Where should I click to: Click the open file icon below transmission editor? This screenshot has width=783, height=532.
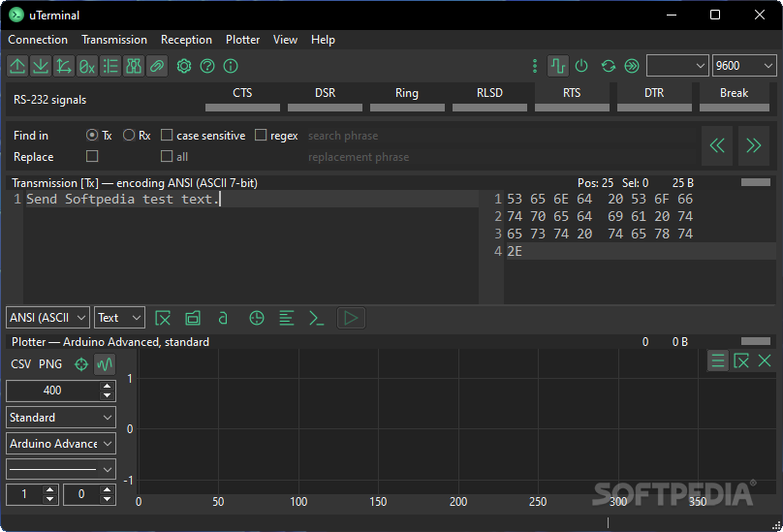[x=193, y=318]
